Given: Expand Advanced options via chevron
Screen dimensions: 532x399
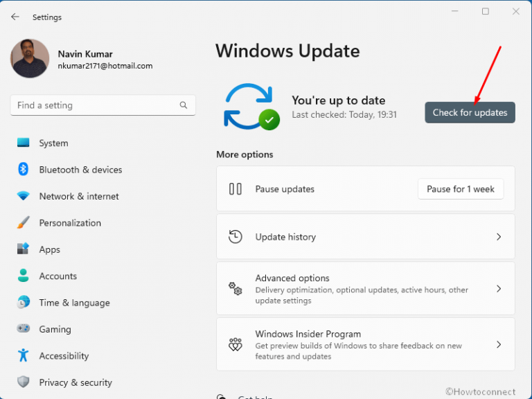Looking at the screenshot, I should click(499, 289).
